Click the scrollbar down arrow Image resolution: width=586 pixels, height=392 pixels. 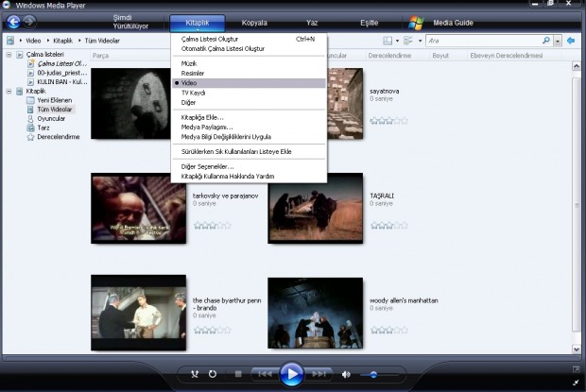577,349
